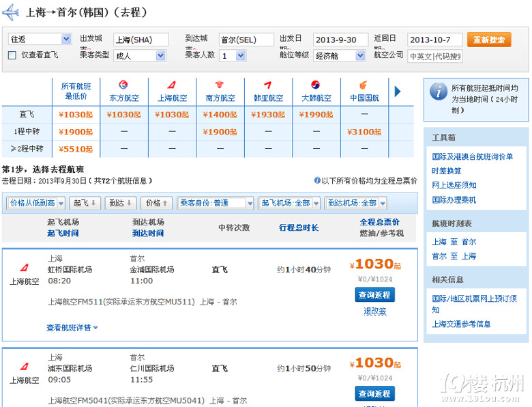Click the blue info icon in notice box
Image resolution: width=532 pixels, height=407 pixels.
[x=439, y=92]
